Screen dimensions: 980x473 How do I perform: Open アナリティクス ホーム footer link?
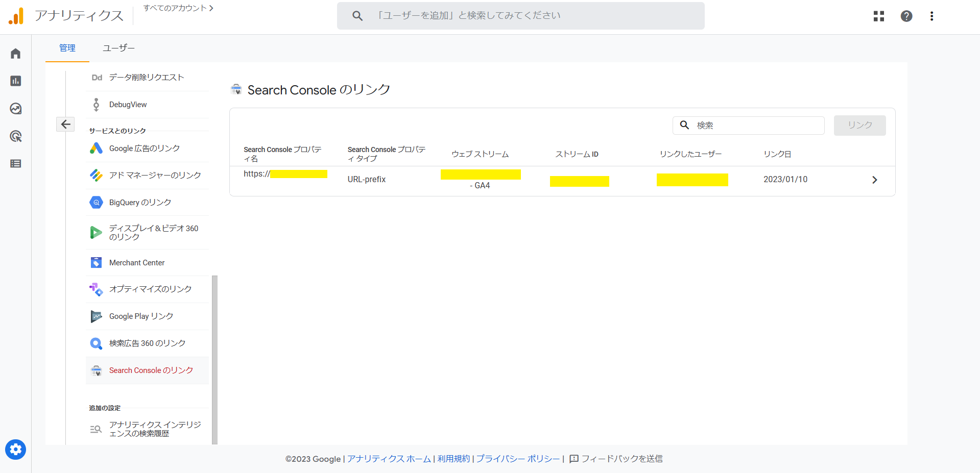point(389,459)
